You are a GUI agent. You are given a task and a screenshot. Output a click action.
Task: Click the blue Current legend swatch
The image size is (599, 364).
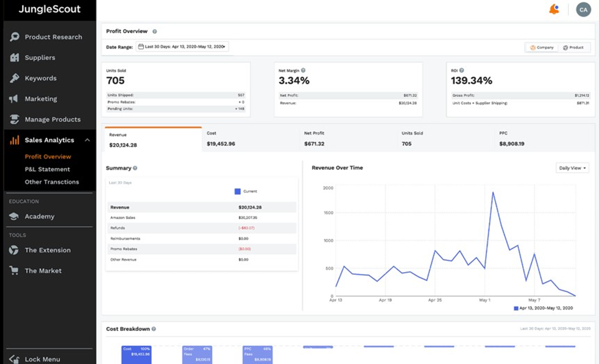click(x=237, y=191)
